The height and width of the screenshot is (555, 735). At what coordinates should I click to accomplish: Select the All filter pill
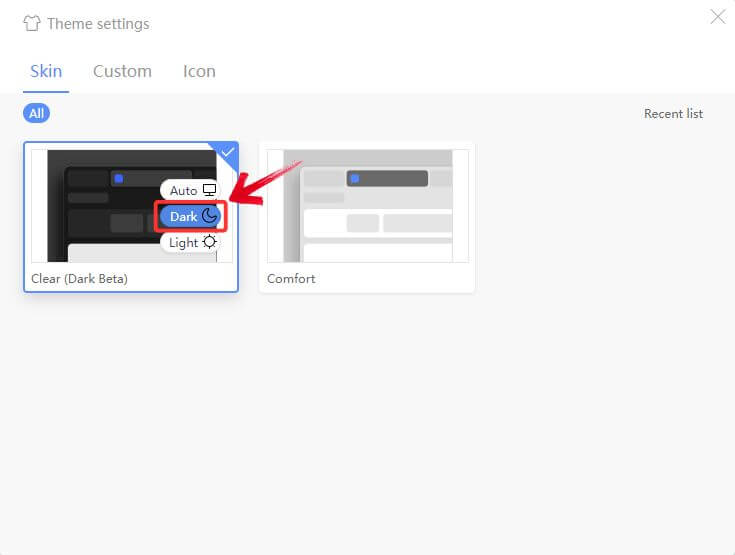coord(37,113)
